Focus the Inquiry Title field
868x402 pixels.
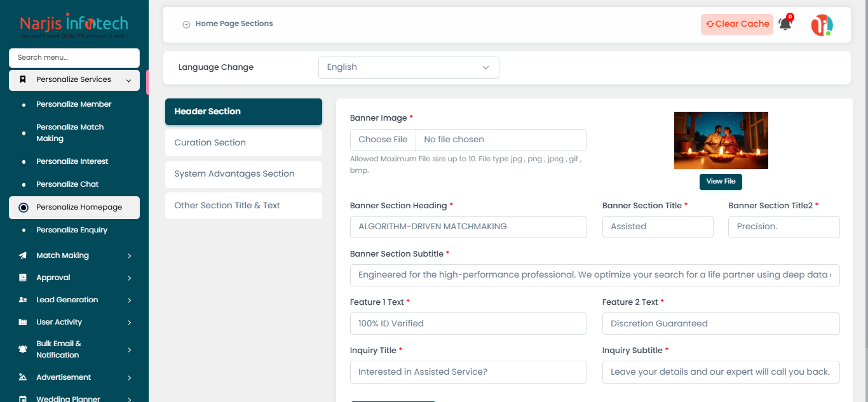(468, 372)
